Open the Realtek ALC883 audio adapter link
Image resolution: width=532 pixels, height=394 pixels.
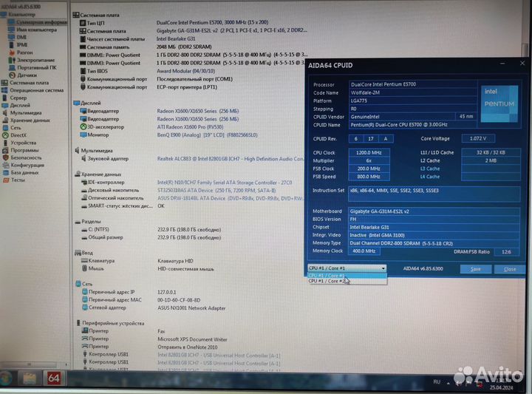pos(230,159)
